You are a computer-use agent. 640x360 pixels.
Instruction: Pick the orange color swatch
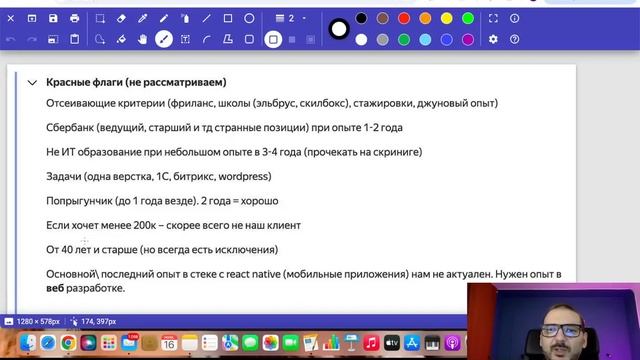[x=425, y=18]
